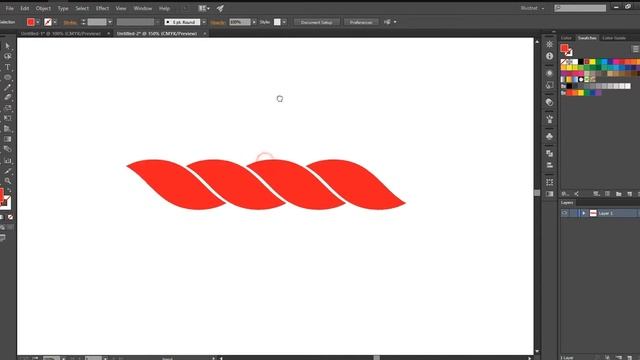Pick the purple swatch in bottom color group
The height and width of the screenshot is (360, 640).
(598, 93)
